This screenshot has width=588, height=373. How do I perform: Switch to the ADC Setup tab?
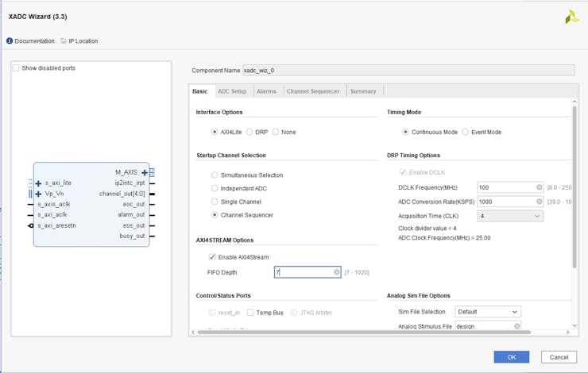click(x=232, y=91)
